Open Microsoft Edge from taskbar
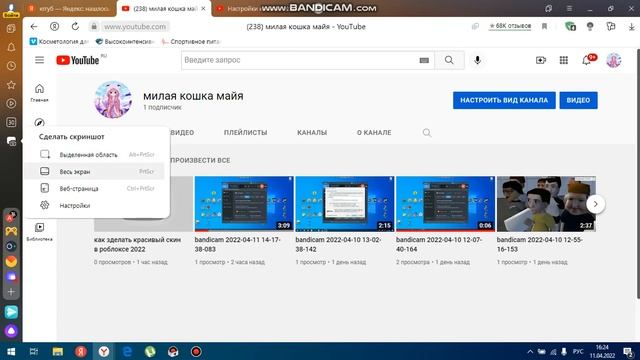The width and height of the screenshot is (640, 360). [127, 352]
